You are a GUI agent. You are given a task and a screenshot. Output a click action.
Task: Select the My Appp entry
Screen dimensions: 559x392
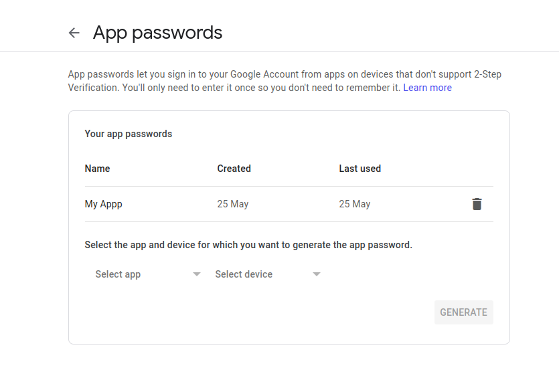(x=103, y=203)
